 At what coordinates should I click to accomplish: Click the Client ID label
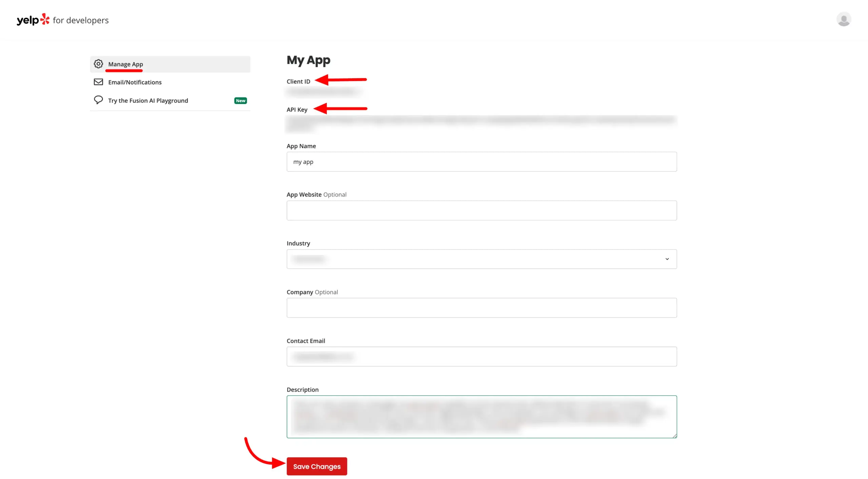[x=298, y=81]
